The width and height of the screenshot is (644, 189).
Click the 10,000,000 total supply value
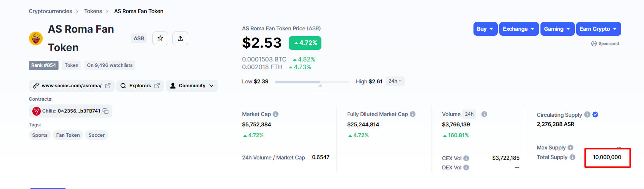tap(607, 157)
